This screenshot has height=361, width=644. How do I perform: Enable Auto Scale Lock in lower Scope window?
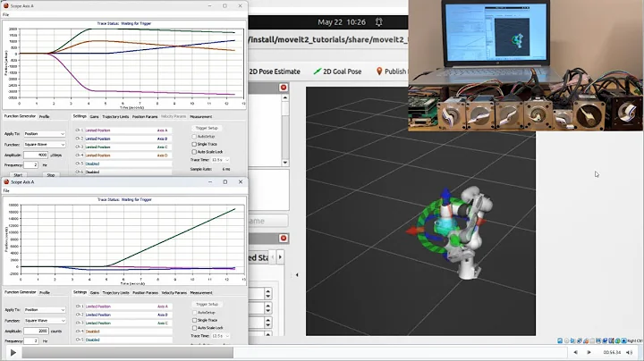click(194, 328)
